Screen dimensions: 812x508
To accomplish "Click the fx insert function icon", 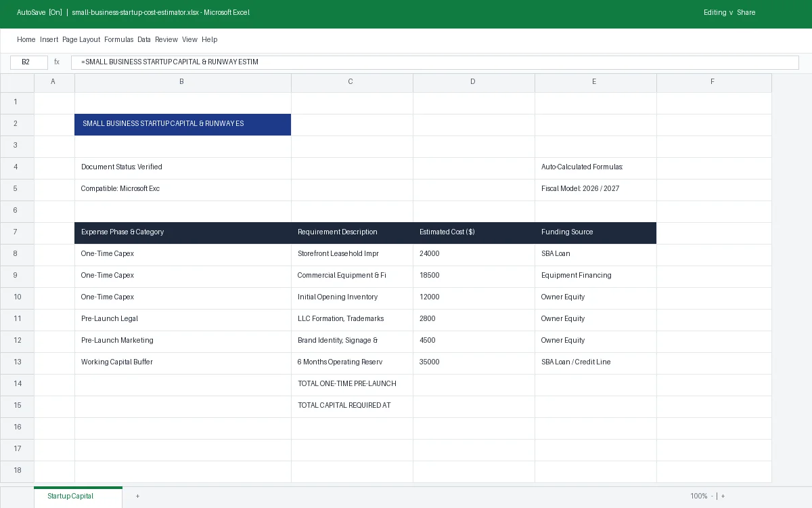I will pyautogui.click(x=57, y=62).
